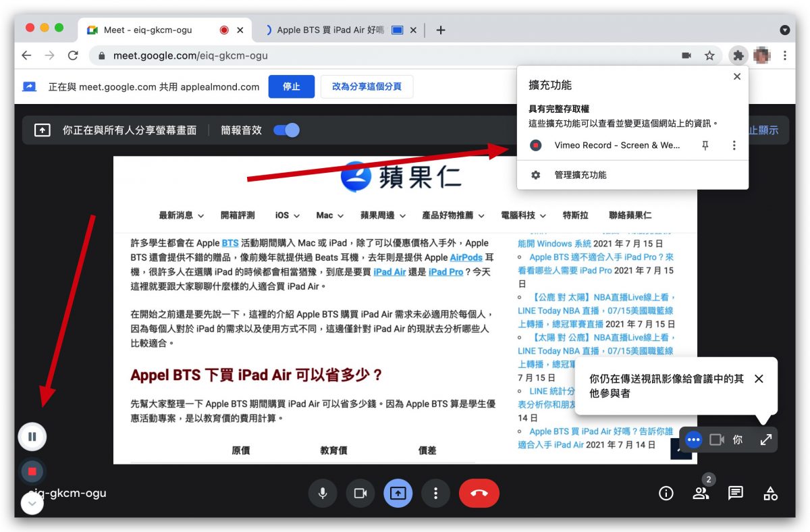
Task: Follow the iPad Air link in paragraph
Action: [x=390, y=271]
